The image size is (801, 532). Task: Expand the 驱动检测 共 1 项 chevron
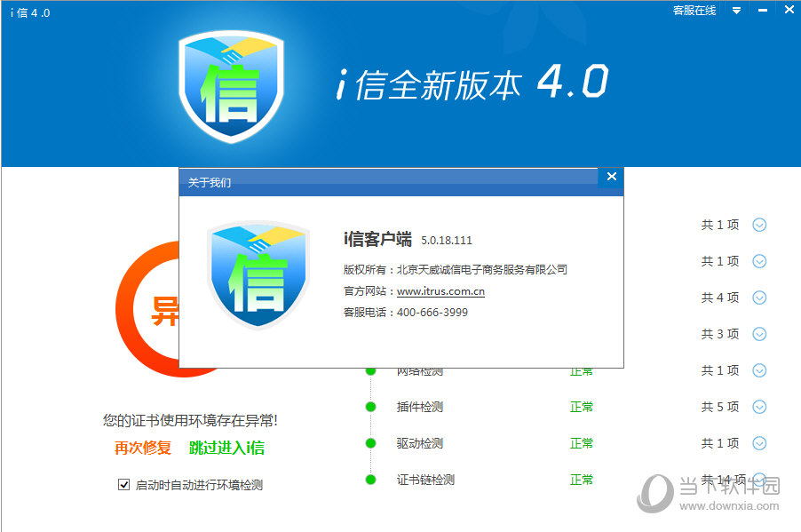(x=759, y=443)
